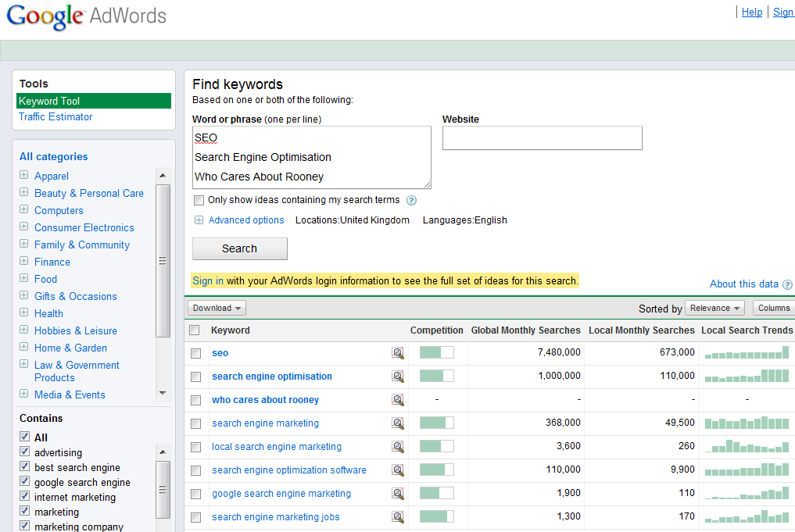Tick the checkbox for the seo keyword row
This screenshot has height=532, width=795.
195,354
